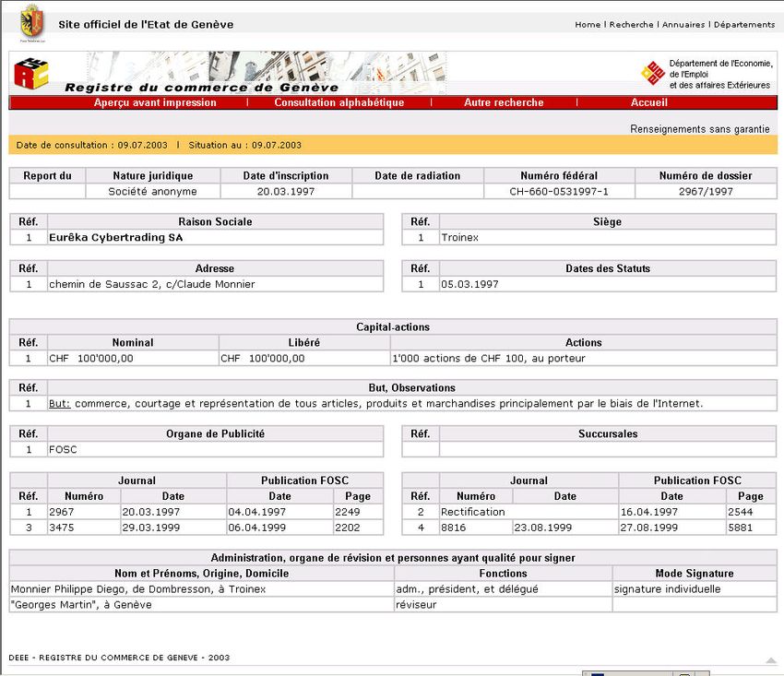This screenshot has width=784, height=676.
Task: Click the Registre du commerce de Genève banner
Action: [228, 73]
